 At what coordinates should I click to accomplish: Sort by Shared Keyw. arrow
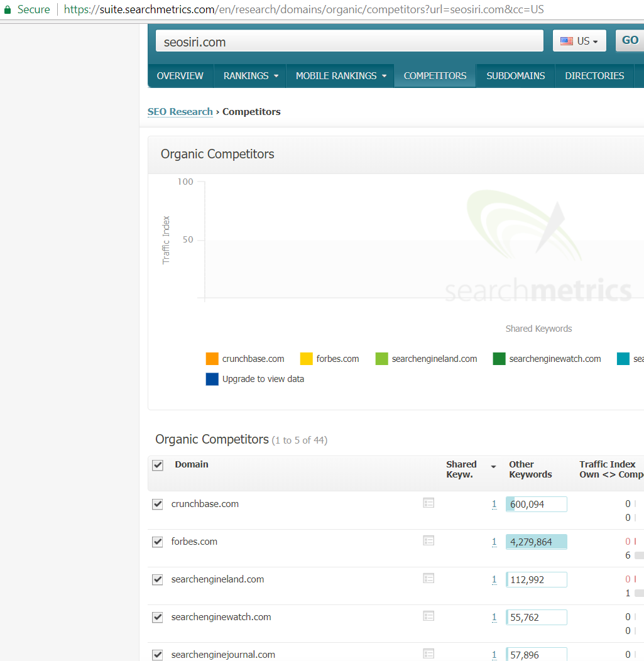(x=493, y=467)
